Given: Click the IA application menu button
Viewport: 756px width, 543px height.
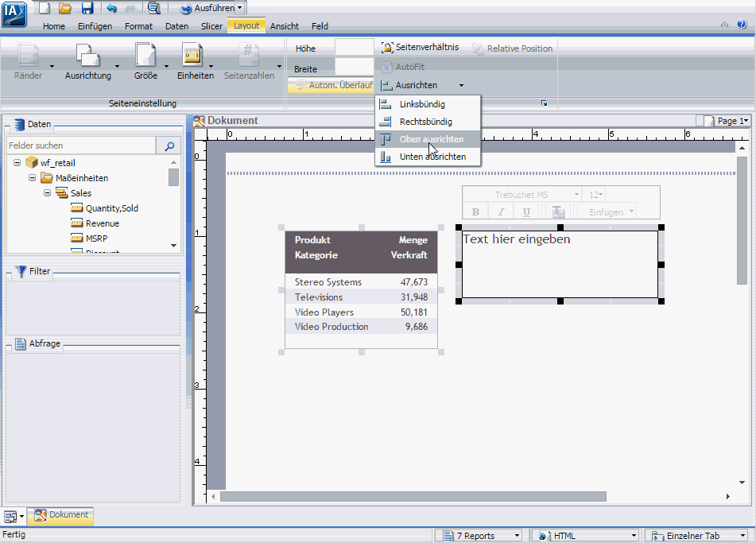Looking at the screenshot, I should (x=14, y=14).
